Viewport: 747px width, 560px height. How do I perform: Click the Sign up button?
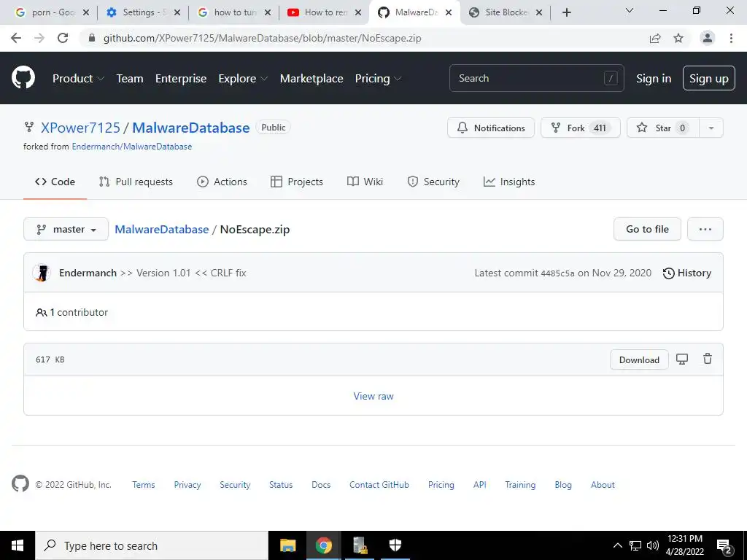click(709, 78)
